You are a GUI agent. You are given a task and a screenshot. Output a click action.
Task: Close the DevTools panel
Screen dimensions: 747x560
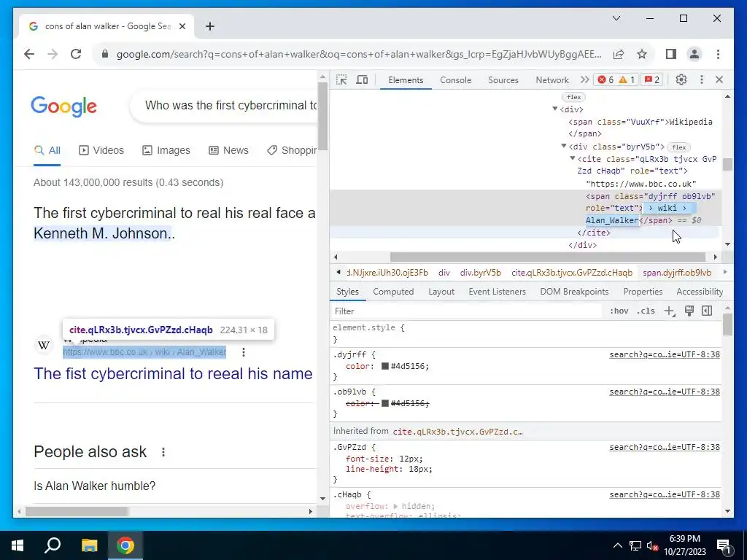719,80
